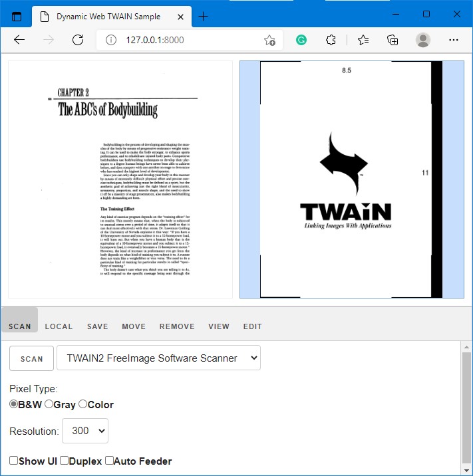Viewport: 473px width, 476px height.
Task: Click the browser back arrow
Action: pos(19,40)
